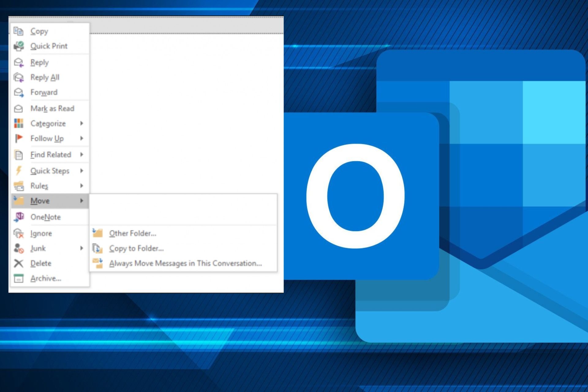Click the Copy to Folder icon
The image size is (588, 392).
tap(97, 248)
